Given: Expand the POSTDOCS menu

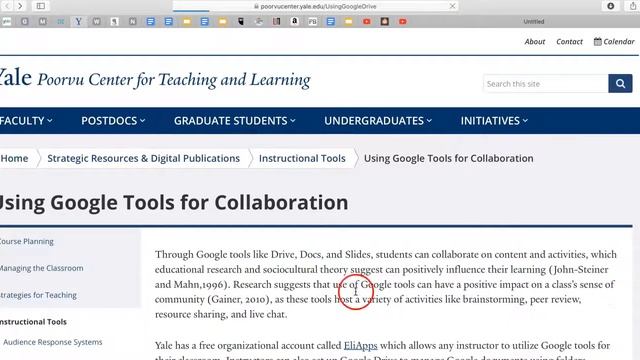Looking at the screenshot, I should pos(113,121).
